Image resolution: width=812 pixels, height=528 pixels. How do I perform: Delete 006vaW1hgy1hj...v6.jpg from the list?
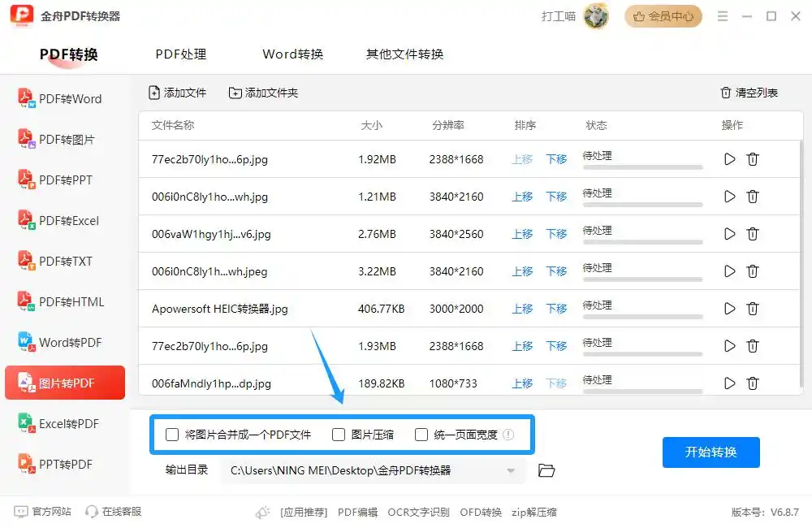click(x=753, y=234)
